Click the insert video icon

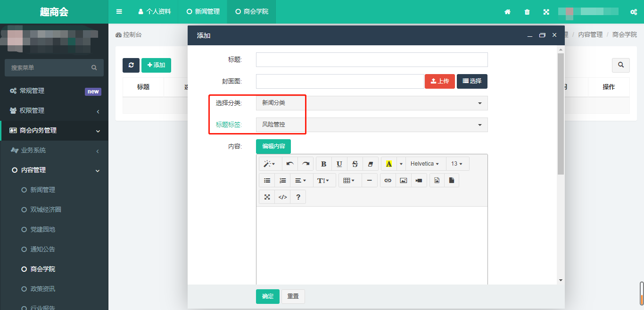point(419,180)
